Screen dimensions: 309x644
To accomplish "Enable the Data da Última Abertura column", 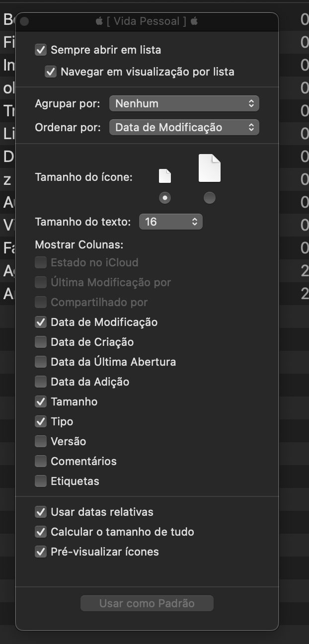I will [41, 362].
